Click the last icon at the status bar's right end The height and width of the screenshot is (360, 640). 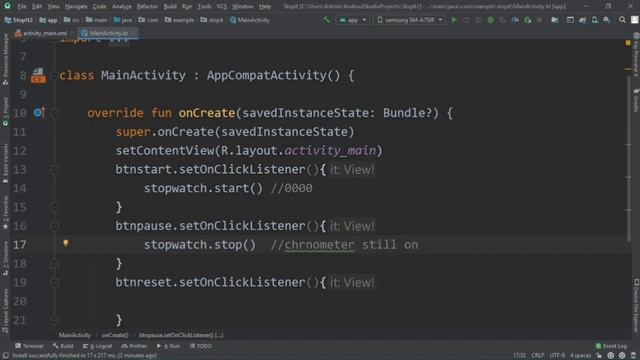tap(633, 356)
